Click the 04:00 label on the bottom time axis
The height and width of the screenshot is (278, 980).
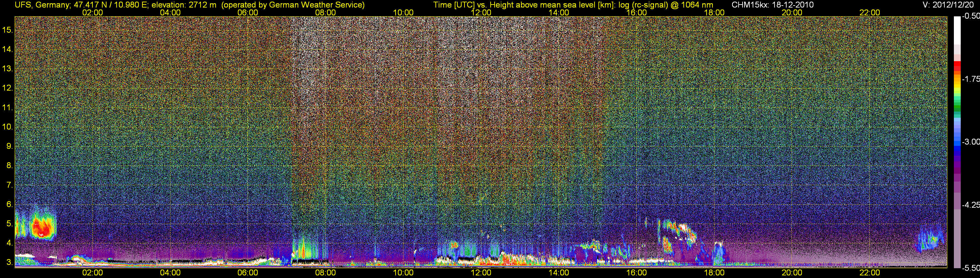tap(170, 273)
